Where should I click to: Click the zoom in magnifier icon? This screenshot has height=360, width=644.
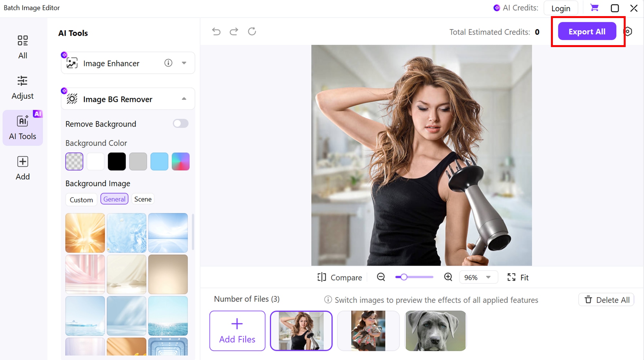[x=448, y=277]
